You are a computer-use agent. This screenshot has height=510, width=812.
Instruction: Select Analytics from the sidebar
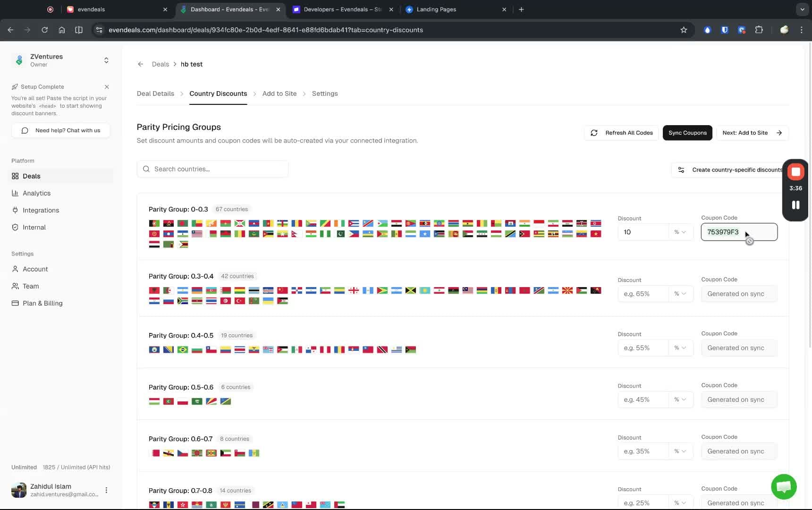(x=36, y=193)
